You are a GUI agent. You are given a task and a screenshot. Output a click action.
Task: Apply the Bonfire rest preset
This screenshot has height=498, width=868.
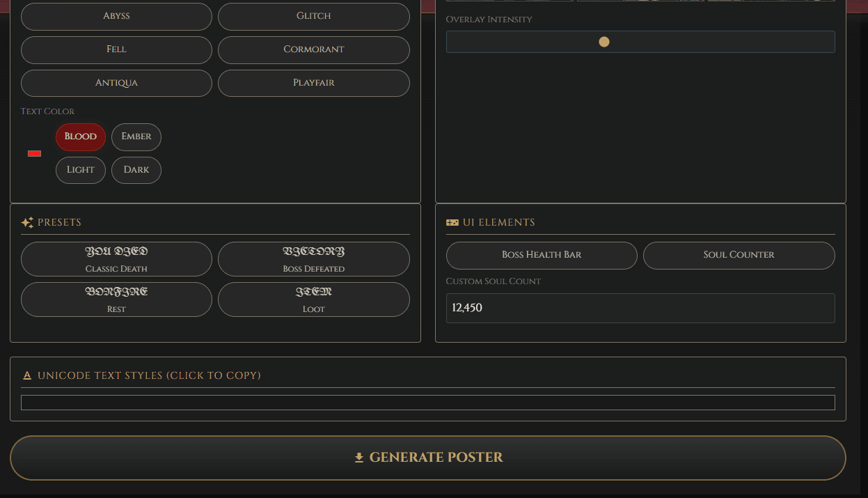pyautogui.click(x=116, y=299)
